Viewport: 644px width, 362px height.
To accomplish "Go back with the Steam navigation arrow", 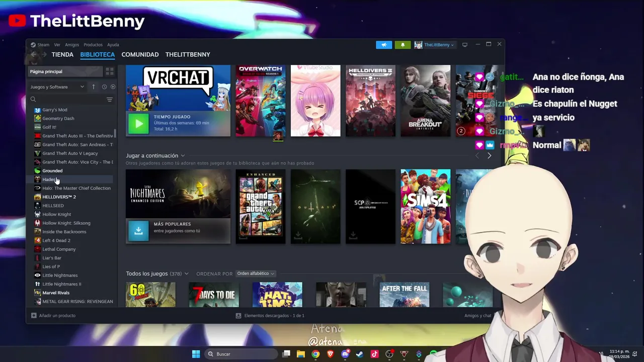I will pyautogui.click(x=34, y=54).
